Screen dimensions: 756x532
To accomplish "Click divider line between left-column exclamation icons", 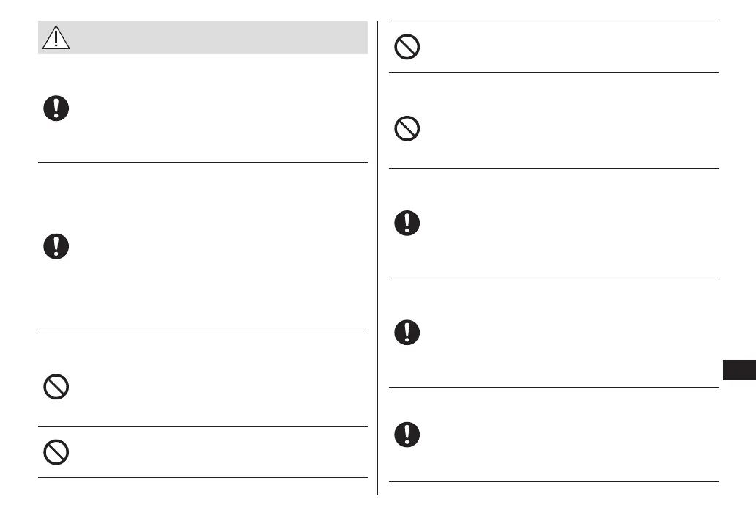I will pos(202,163).
